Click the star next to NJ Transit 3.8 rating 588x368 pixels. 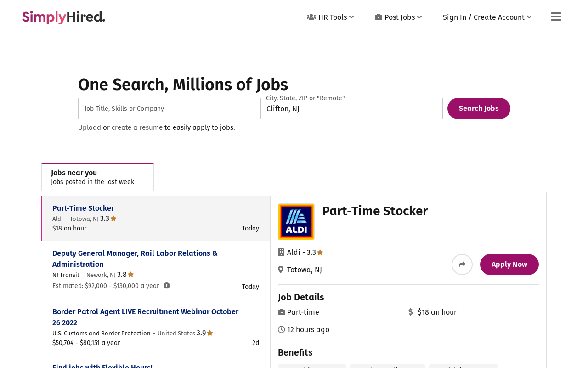pyautogui.click(x=131, y=275)
